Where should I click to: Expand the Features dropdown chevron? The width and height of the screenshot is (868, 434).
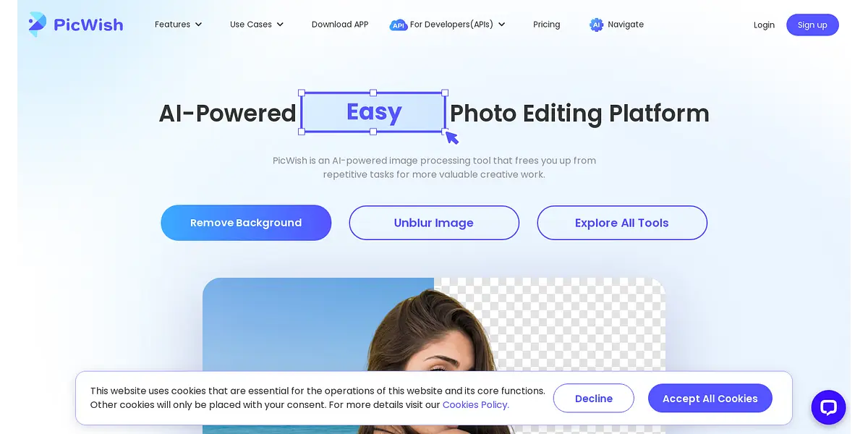point(199,25)
